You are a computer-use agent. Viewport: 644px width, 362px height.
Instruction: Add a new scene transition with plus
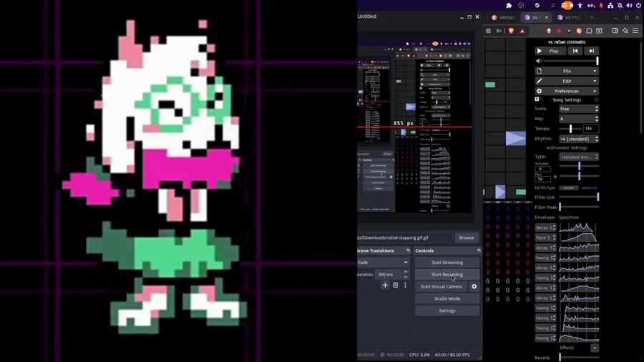coord(385,285)
